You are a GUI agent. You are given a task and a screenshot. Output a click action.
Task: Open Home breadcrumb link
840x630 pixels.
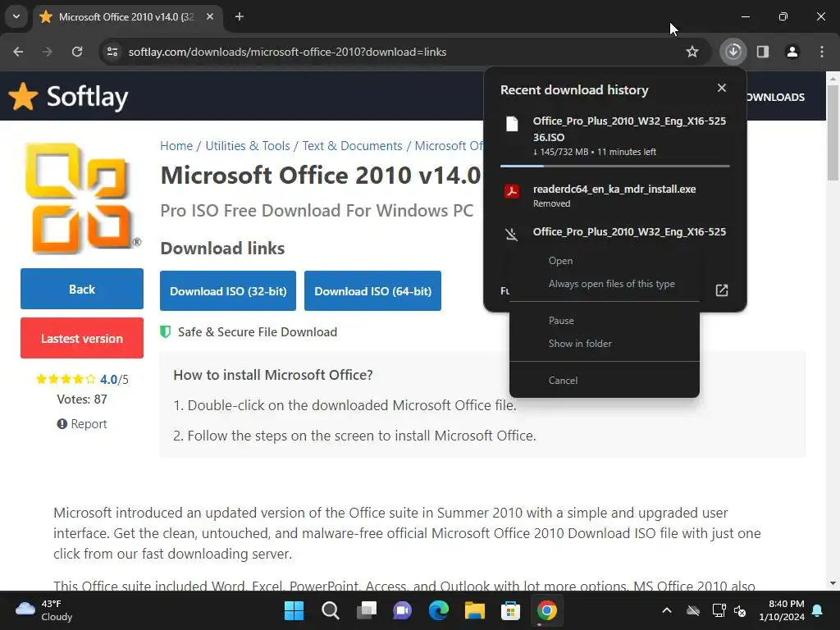[x=176, y=146]
